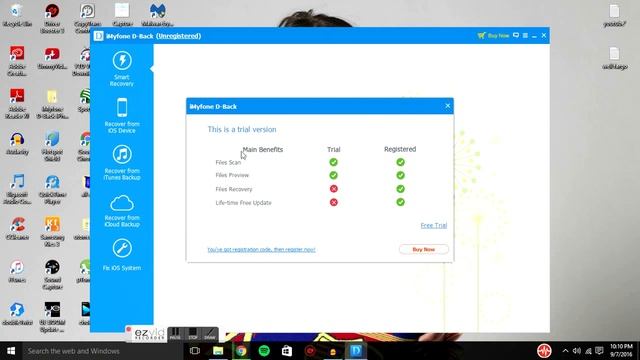The image size is (640, 360).
Task: Click the Unregistered link in title bar
Action: 179,36
